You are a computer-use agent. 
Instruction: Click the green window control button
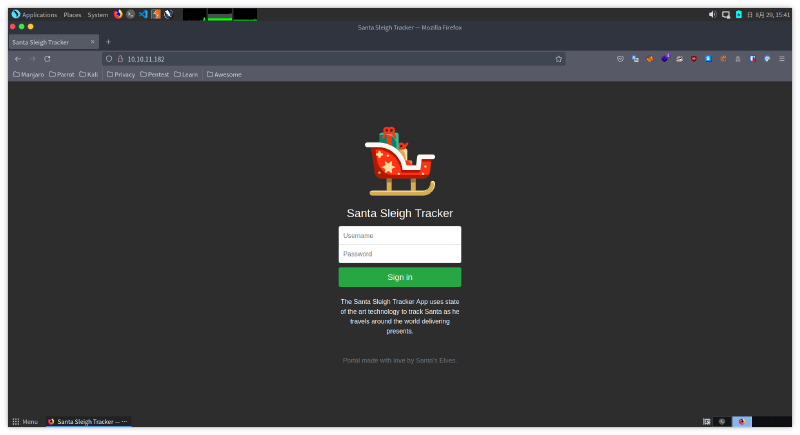pyautogui.click(x=21, y=27)
